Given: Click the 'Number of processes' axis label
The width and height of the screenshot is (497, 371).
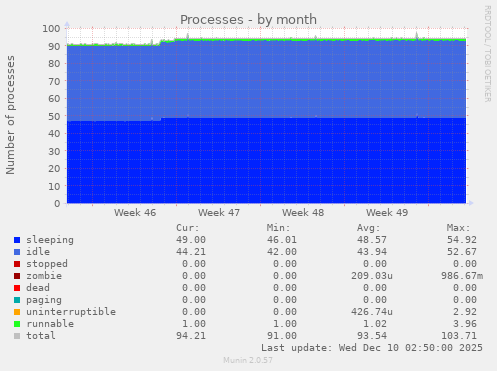Looking at the screenshot, I should (x=10, y=115).
